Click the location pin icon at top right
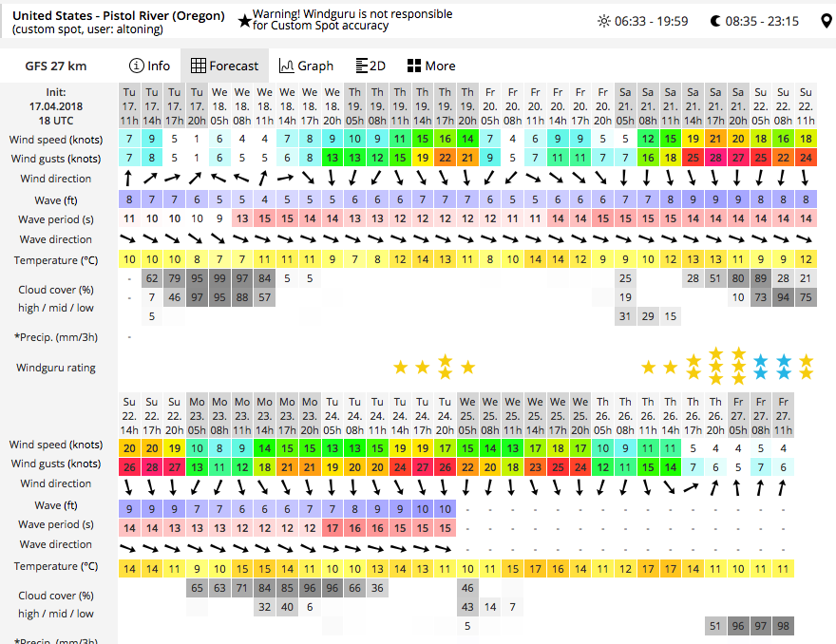 coord(825,18)
